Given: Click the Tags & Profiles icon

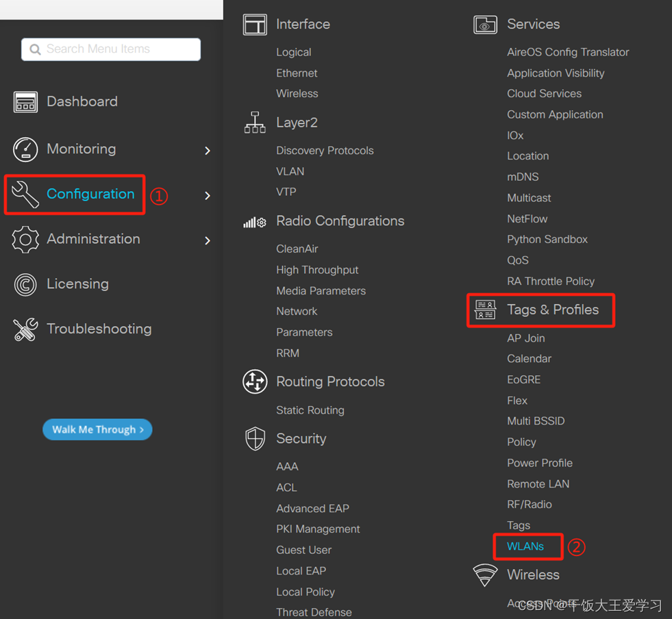Looking at the screenshot, I should tap(485, 309).
